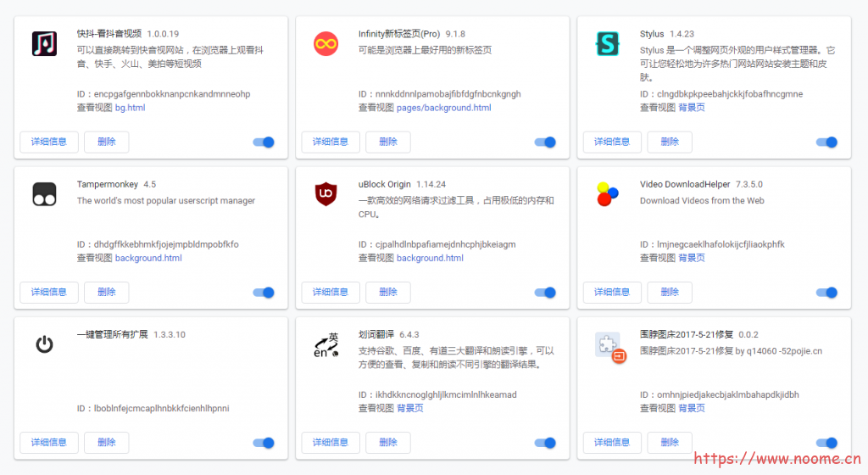The height and width of the screenshot is (475, 868).
Task: Open the pages/background.html view link
Action: [x=444, y=108]
